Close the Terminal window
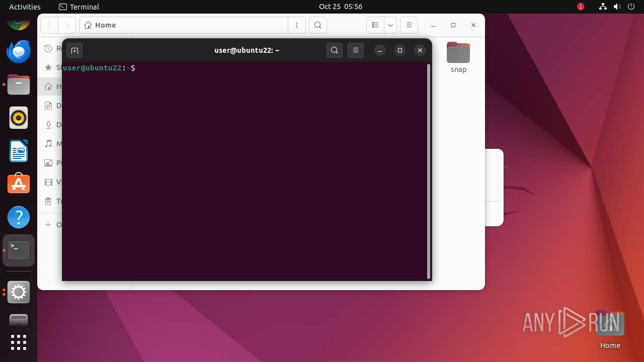 (x=420, y=50)
